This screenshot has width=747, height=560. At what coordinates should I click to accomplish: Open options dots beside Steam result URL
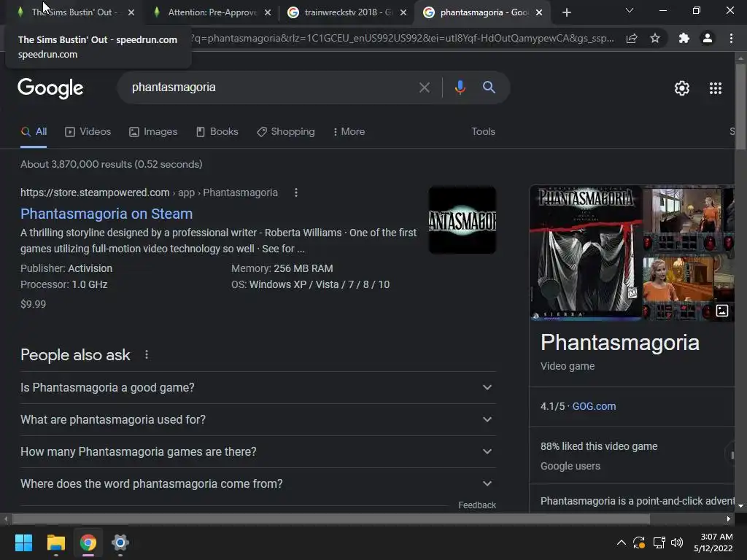tap(296, 192)
